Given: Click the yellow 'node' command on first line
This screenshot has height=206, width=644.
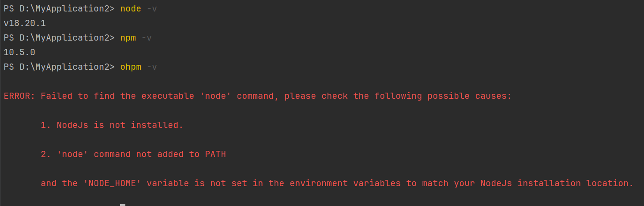Looking at the screenshot, I should tap(131, 9).
